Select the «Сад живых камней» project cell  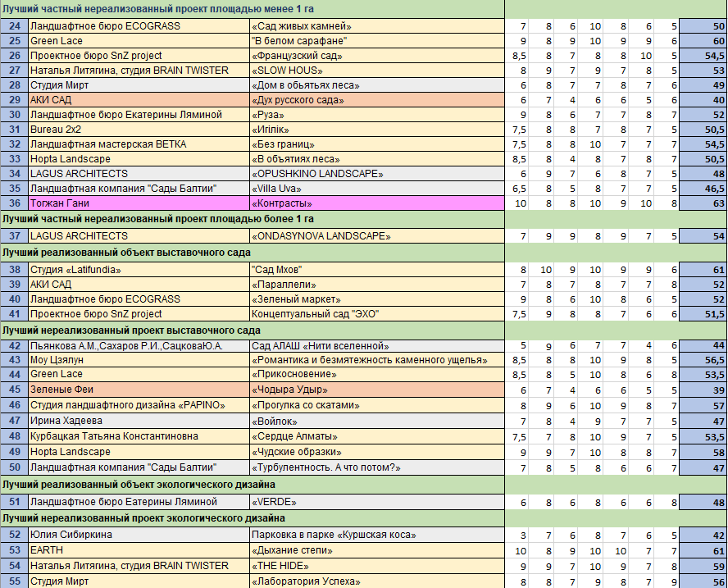(375, 26)
